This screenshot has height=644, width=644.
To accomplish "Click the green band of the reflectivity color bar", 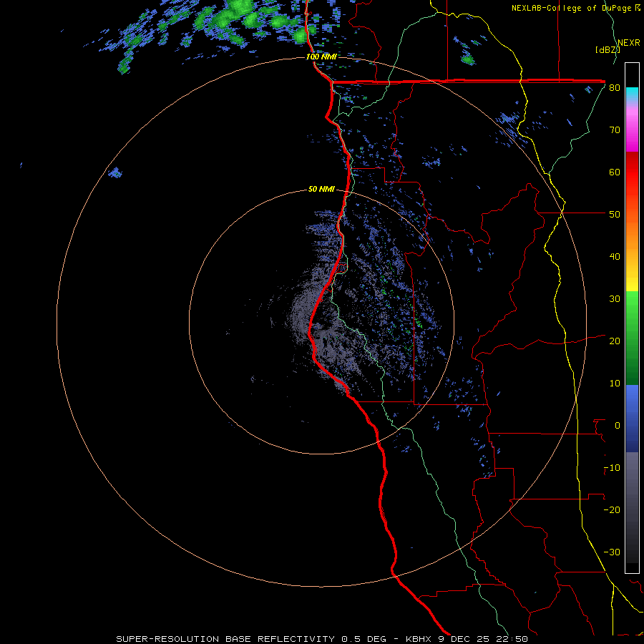I will (632, 338).
